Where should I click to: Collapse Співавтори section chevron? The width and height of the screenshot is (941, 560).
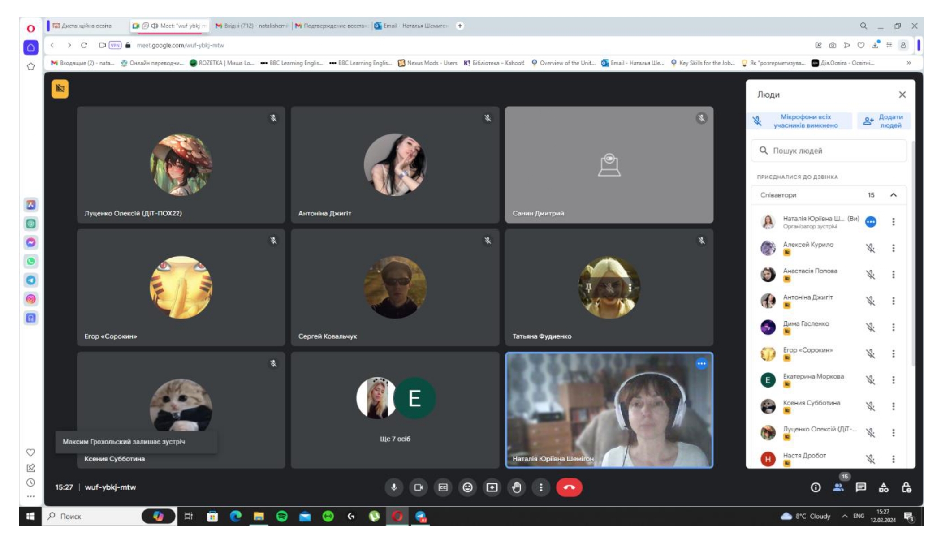click(x=894, y=195)
